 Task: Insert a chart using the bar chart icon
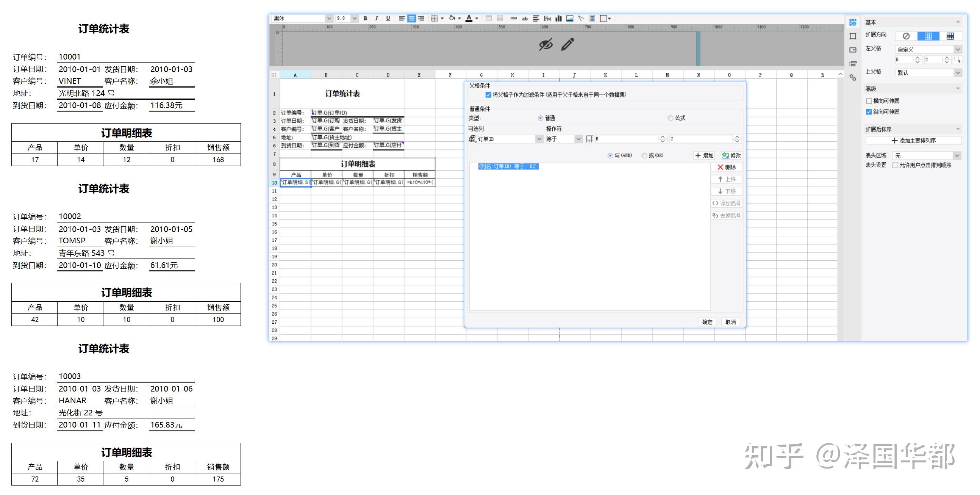[x=558, y=18]
